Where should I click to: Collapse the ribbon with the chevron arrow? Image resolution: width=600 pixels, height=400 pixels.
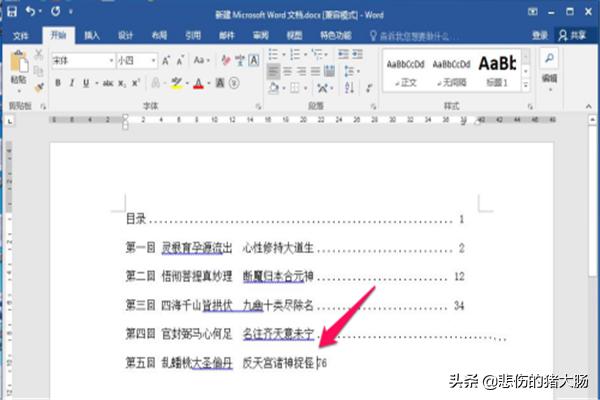589,106
